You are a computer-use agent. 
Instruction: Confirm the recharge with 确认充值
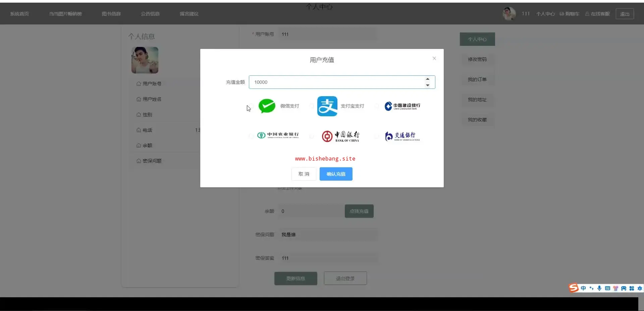(336, 174)
